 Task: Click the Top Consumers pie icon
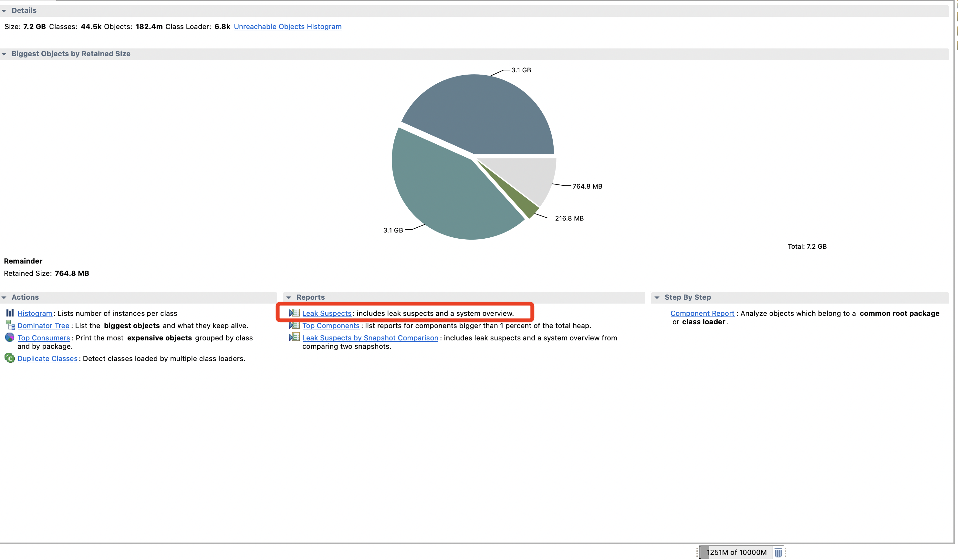pos(10,337)
